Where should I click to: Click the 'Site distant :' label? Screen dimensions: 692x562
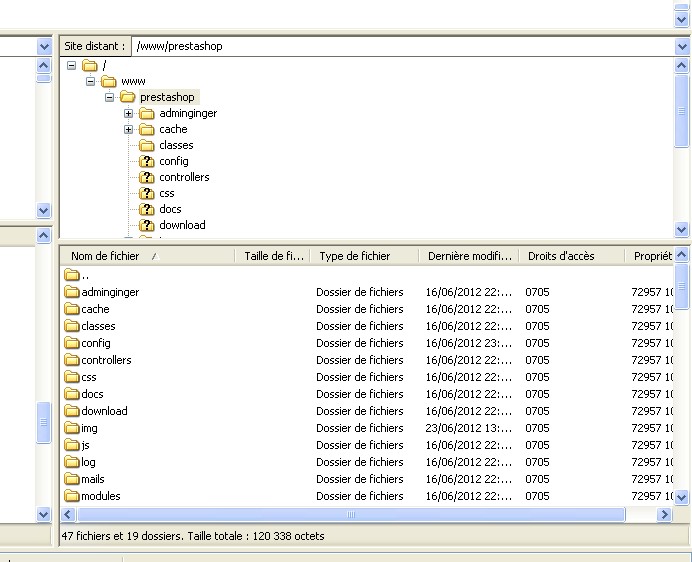(94, 46)
